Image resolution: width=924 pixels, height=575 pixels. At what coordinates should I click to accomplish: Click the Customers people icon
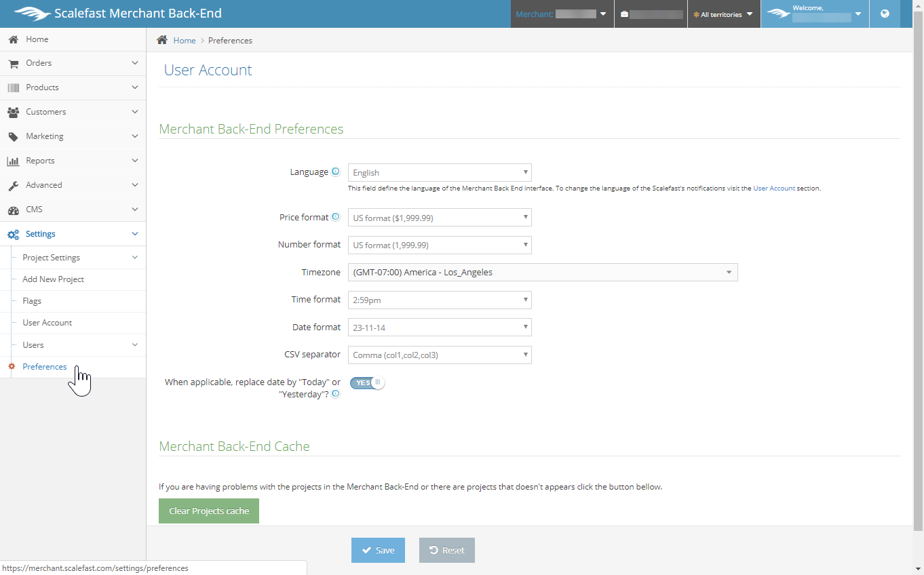(13, 113)
